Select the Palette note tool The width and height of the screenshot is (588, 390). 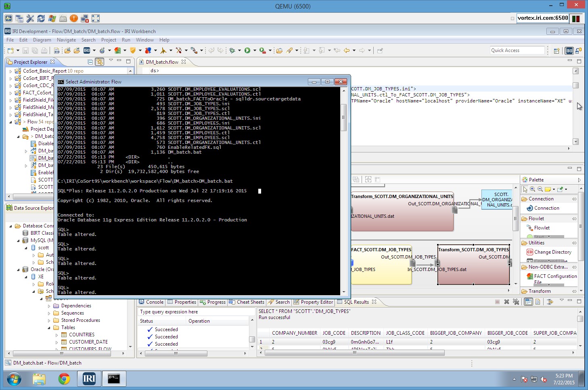pyautogui.click(x=548, y=189)
